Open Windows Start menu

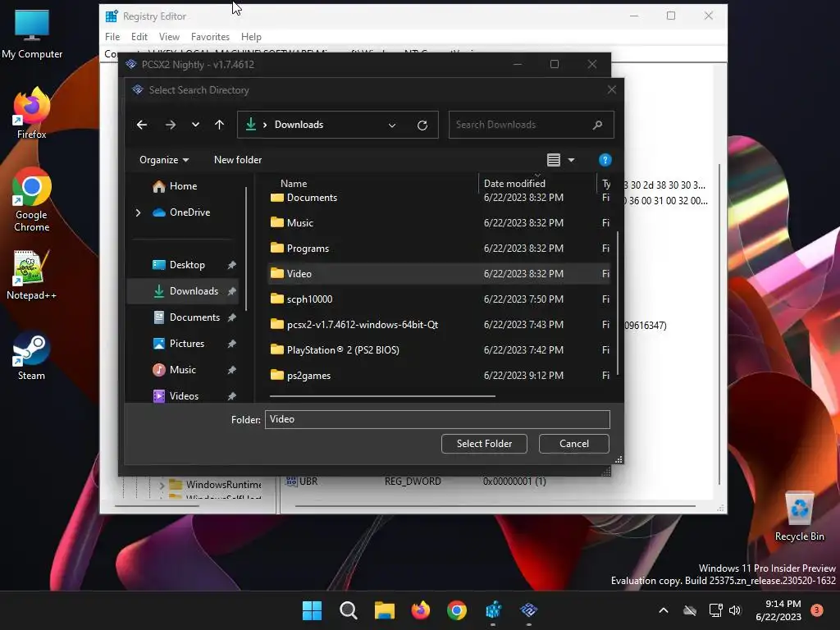click(312, 610)
